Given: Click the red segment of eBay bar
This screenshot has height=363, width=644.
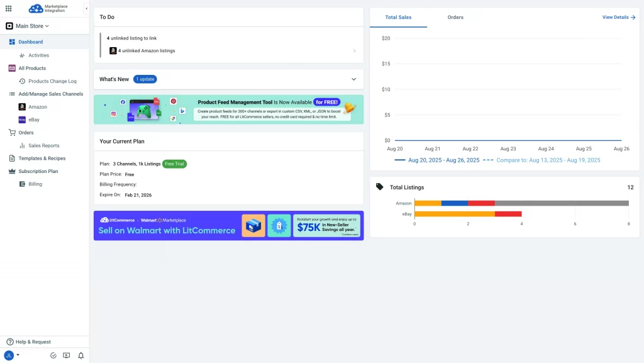Looking at the screenshot, I should (508, 214).
